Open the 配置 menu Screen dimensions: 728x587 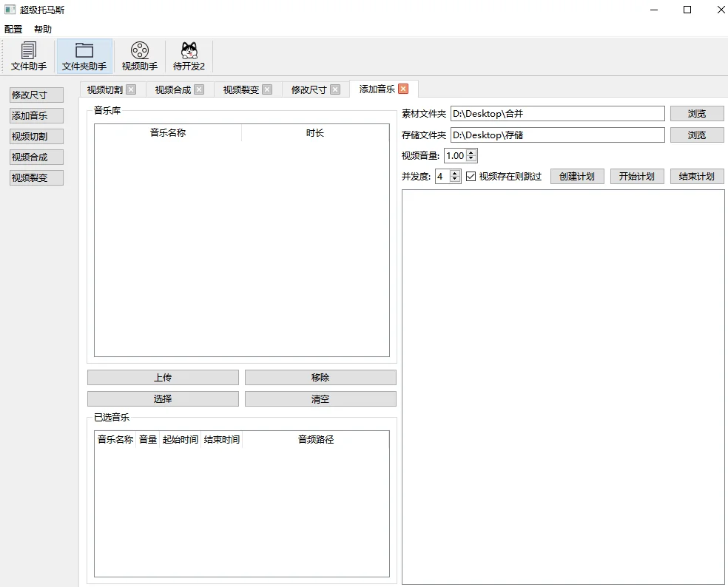pos(13,30)
